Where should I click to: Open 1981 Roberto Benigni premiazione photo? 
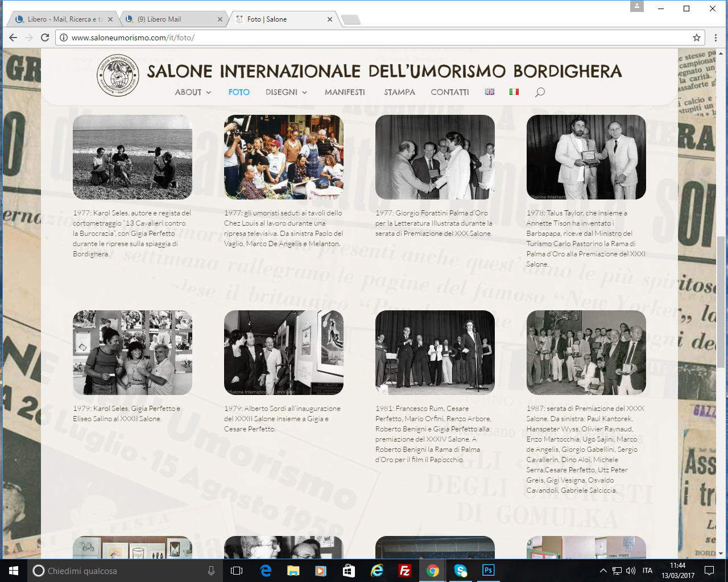pos(435,352)
